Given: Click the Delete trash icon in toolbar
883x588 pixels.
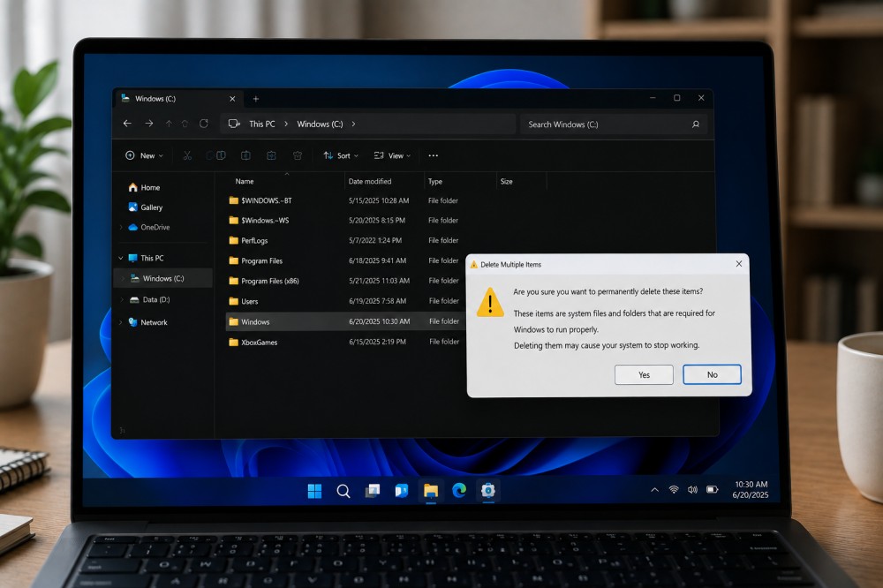Looking at the screenshot, I should tap(298, 155).
